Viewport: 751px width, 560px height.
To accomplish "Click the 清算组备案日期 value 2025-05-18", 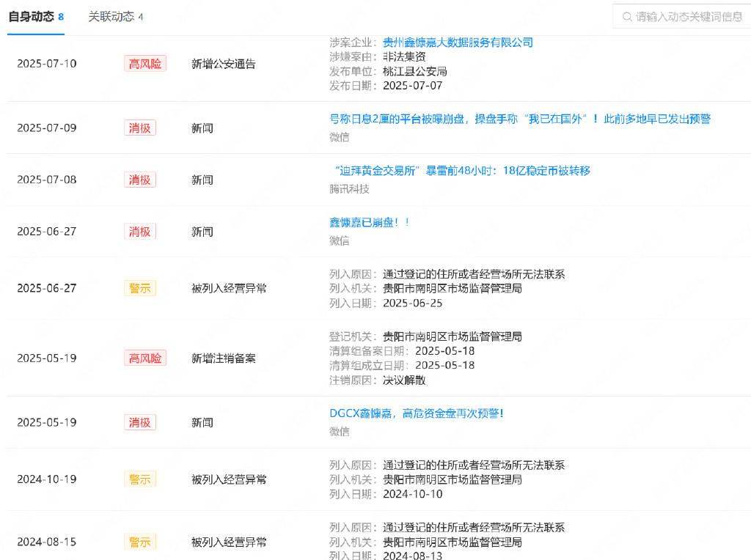I will tap(445, 351).
